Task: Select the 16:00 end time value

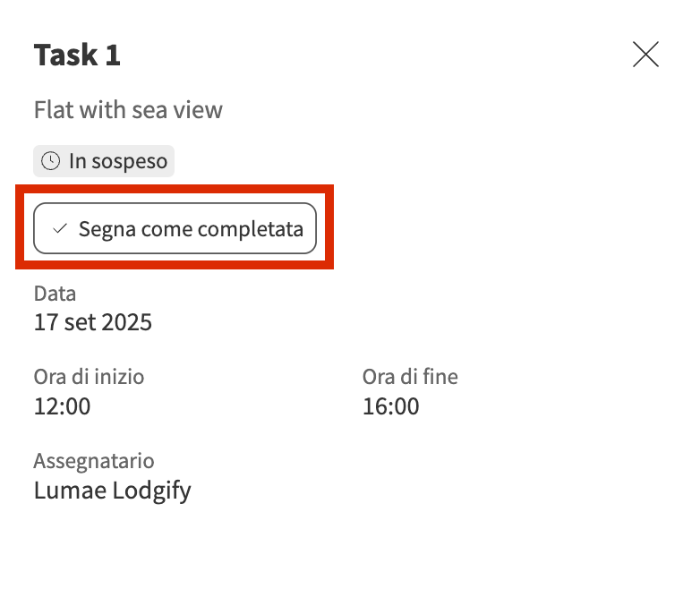Action: (x=390, y=406)
